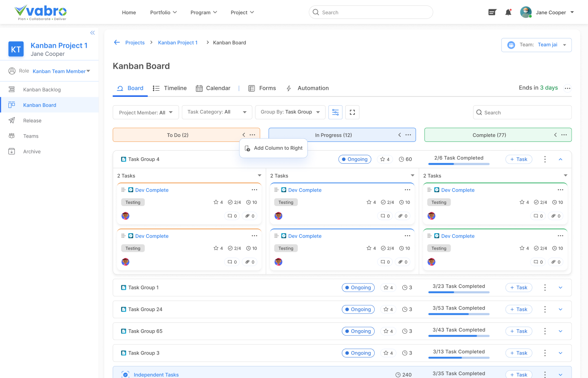Screen dimensions: 588x378
Task: Click Kanban Project 1 breadcrumb link
Action: pos(178,42)
